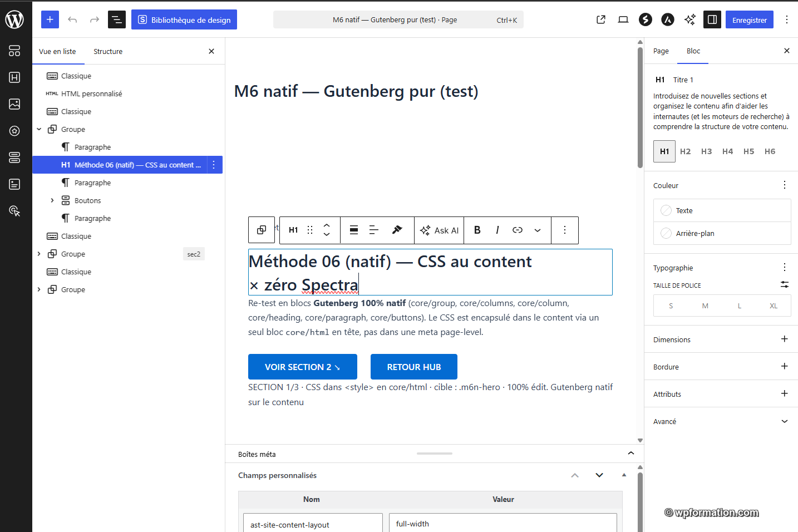Image resolution: width=798 pixels, height=532 pixels.
Task: Click Ask AI in block toolbar
Action: (439, 230)
